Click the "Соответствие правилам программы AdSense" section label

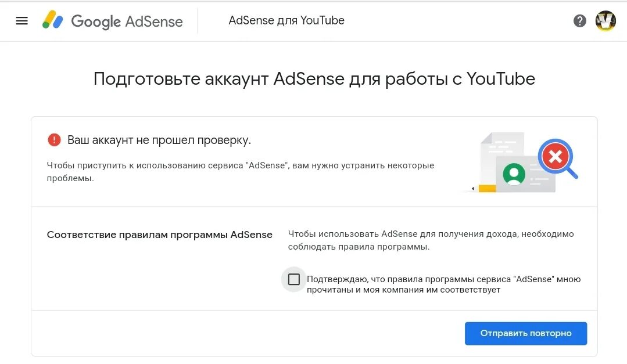click(160, 235)
